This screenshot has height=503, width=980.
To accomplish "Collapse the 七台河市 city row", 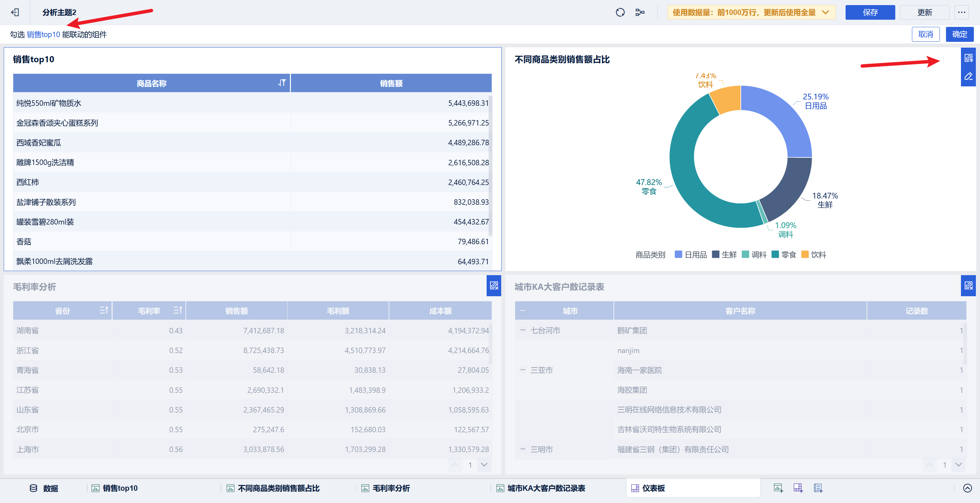I will [523, 330].
